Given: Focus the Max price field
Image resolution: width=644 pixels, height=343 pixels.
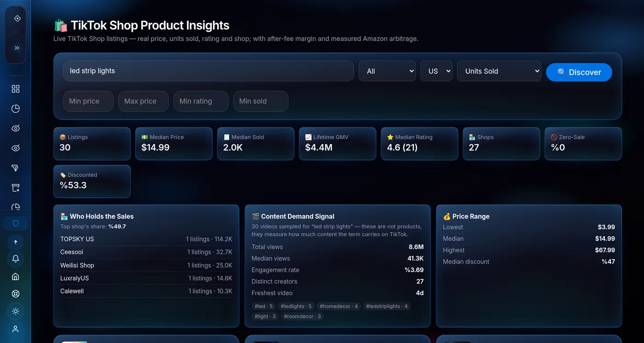Looking at the screenshot, I should 144,101.
